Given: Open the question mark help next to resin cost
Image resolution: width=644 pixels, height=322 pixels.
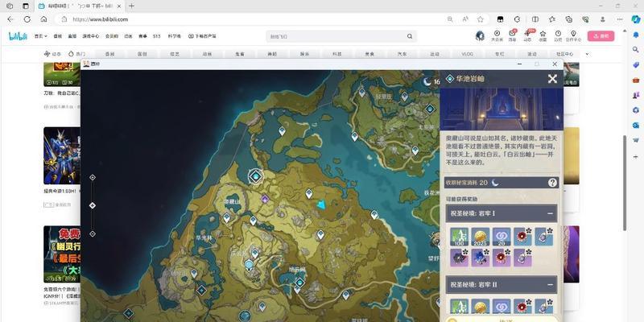Looking at the screenshot, I should 552,183.
